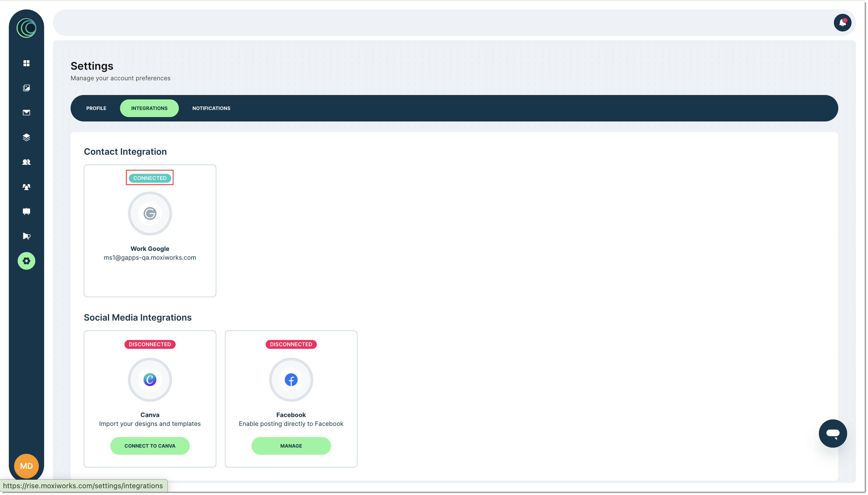868x495 pixels.
Task: Open the email envelope sidebar icon
Action: 26,113
